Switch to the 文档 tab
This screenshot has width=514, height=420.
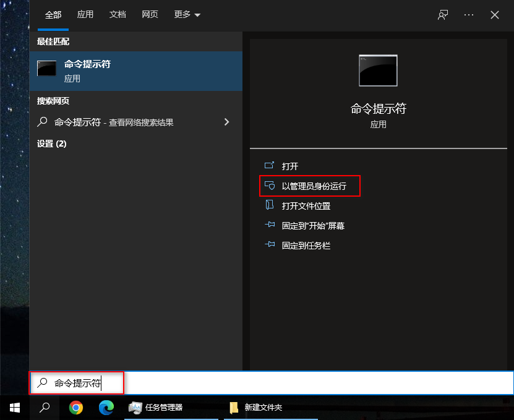[118, 15]
